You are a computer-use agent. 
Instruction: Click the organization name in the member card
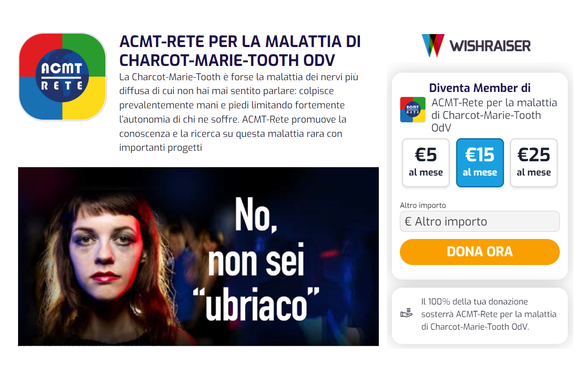[x=494, y=115]
